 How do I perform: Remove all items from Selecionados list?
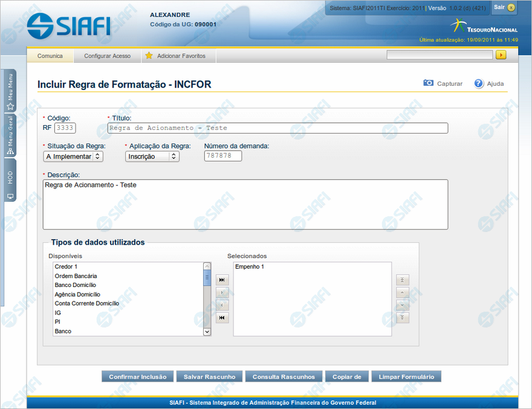point(222,318)
